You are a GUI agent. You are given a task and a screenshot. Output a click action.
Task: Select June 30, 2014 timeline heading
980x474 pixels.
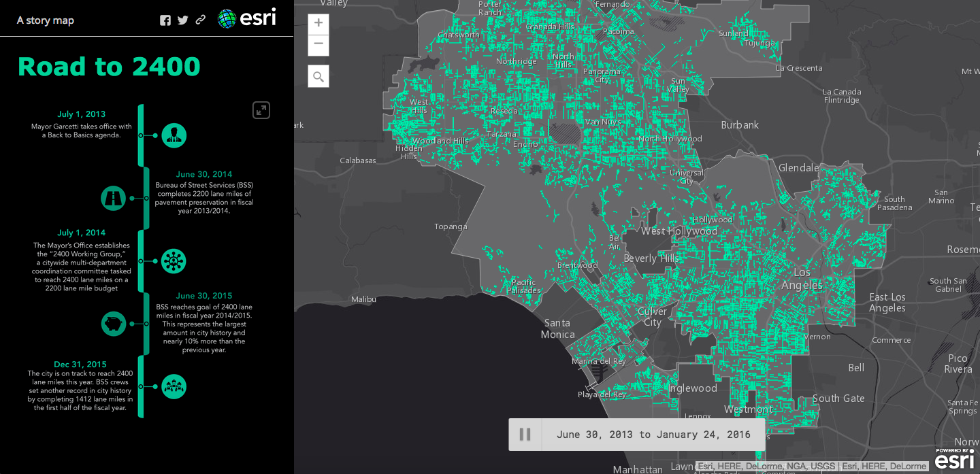pos(203,174)
